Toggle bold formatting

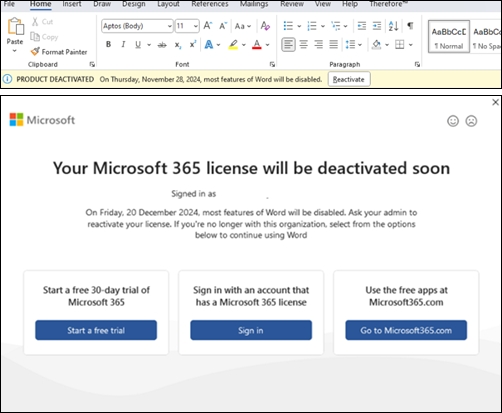[x=108, y=44]
